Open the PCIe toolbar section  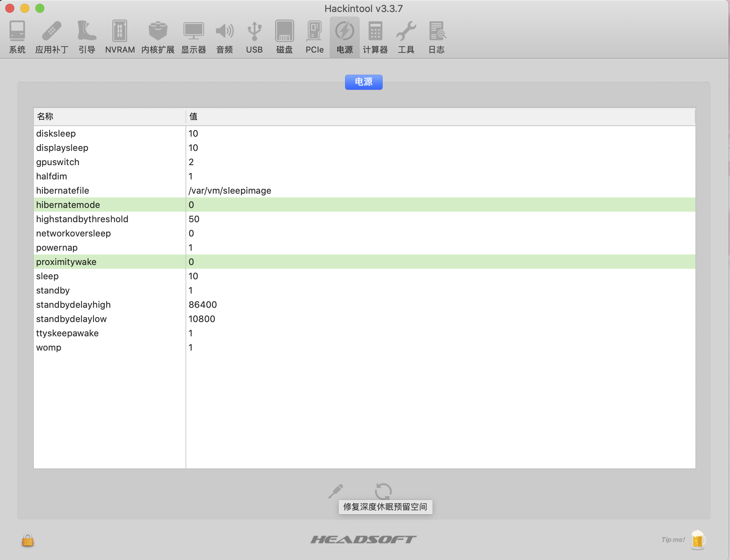(x=314, y=37)
